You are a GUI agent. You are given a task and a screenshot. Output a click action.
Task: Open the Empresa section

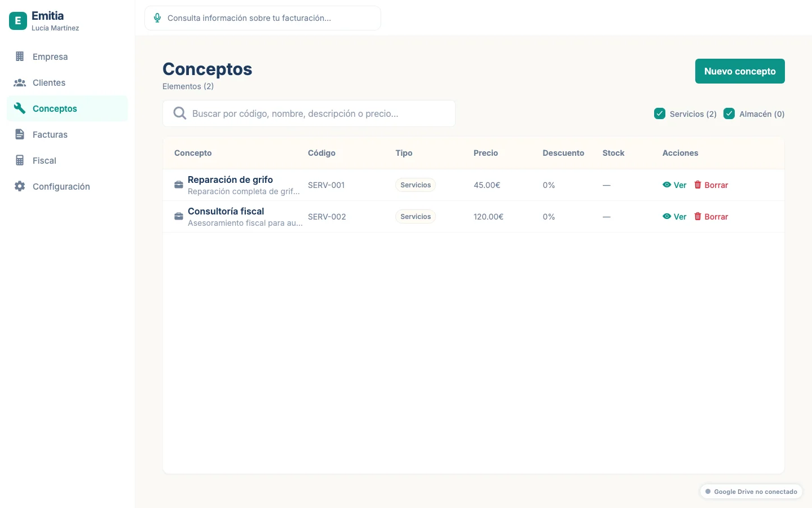(68, 56)
